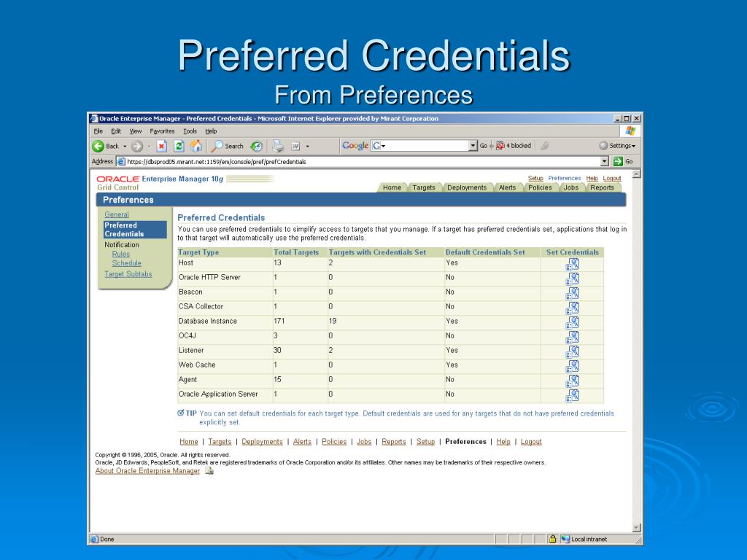
Task: Click the browser Forward arrow icon
Action: click(x=136, y=146)
